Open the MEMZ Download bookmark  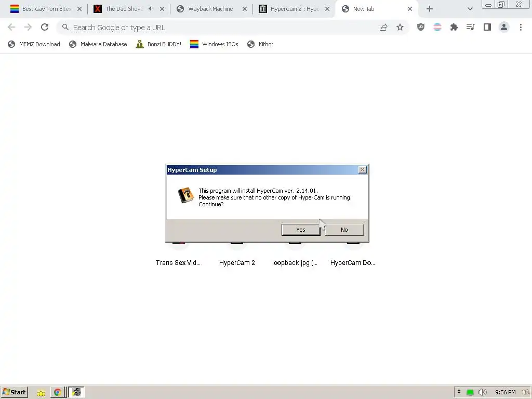point(34,44)
